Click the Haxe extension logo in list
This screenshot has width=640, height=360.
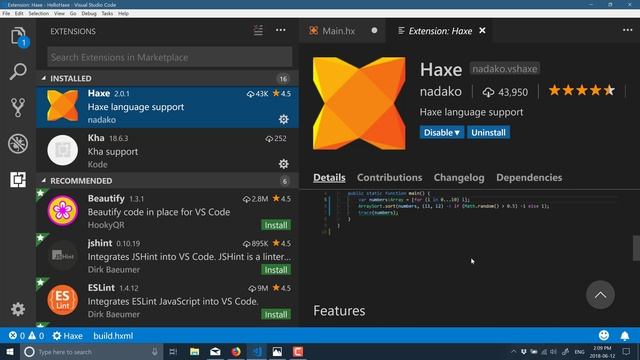[x=62, y=106]
